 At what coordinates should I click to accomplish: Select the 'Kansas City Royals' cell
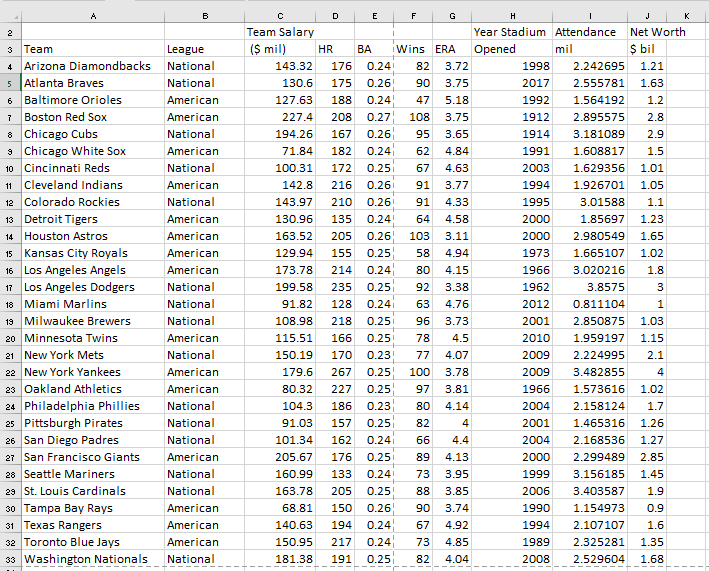coord(93,254)
